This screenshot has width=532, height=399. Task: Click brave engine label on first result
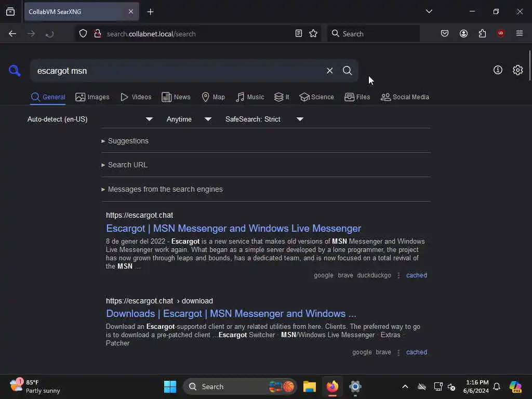[345, 275]
